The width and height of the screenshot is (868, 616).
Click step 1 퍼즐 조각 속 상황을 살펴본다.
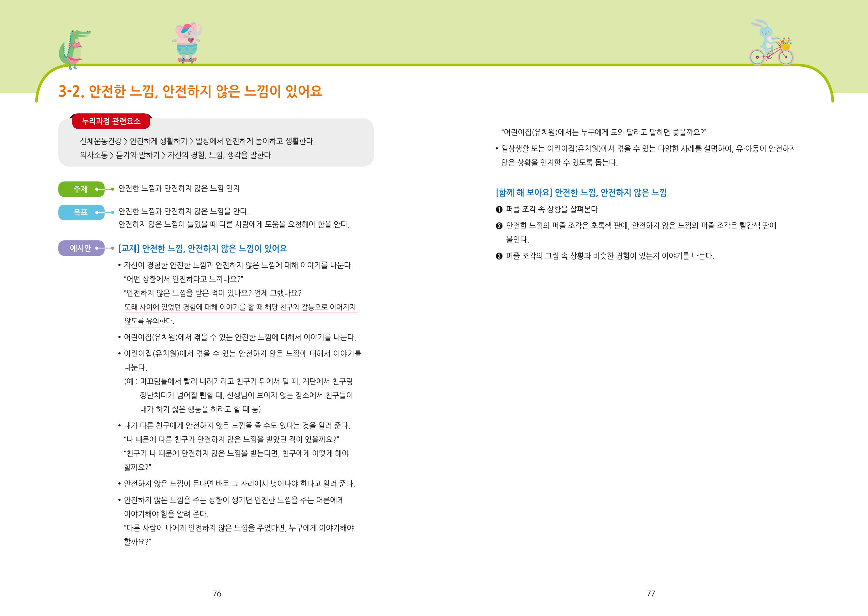(548, 209)
